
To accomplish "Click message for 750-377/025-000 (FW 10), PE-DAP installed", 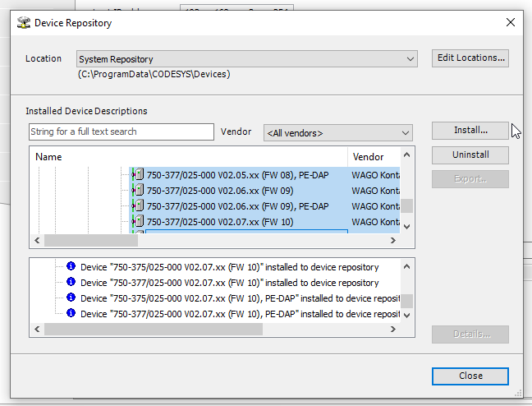I will [x=241, y=314].
